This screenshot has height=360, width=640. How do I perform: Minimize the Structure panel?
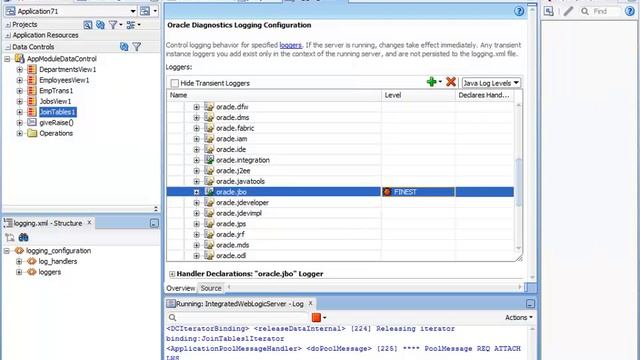click(x=154, y=223)
